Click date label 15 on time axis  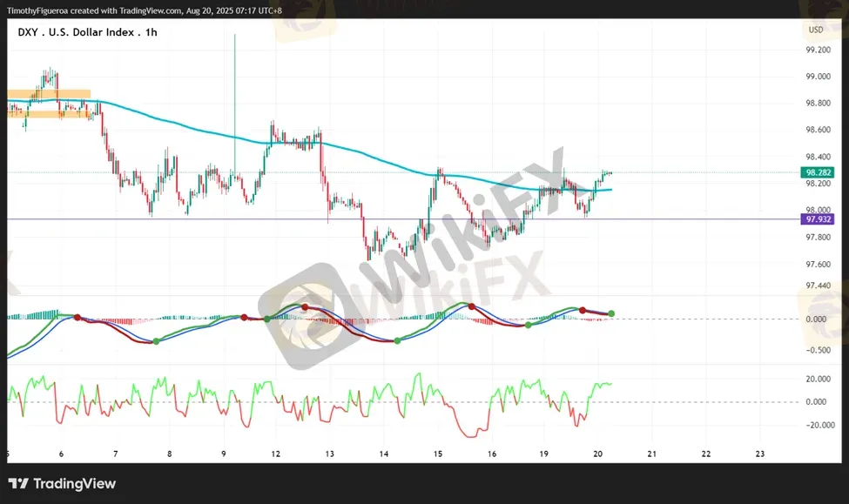tap(438, 454)
